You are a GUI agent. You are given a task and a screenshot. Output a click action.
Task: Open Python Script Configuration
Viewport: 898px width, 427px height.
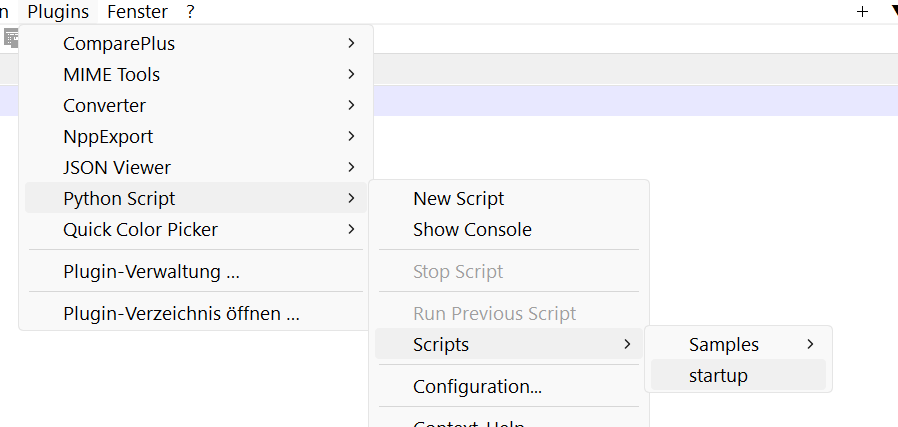477,387
